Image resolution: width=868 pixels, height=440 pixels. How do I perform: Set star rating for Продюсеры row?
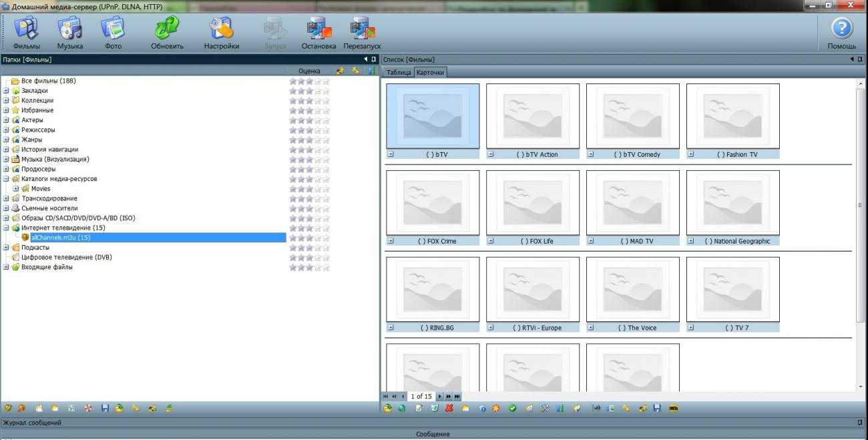tap(309, 169)
